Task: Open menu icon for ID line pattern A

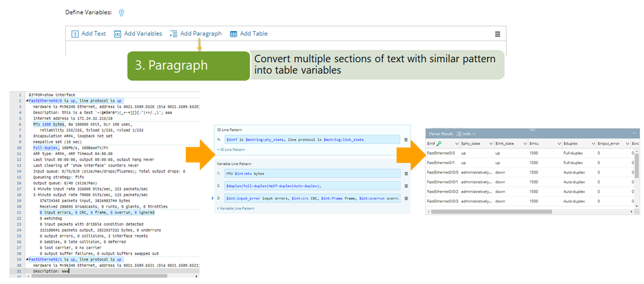Action: (406, 140)
